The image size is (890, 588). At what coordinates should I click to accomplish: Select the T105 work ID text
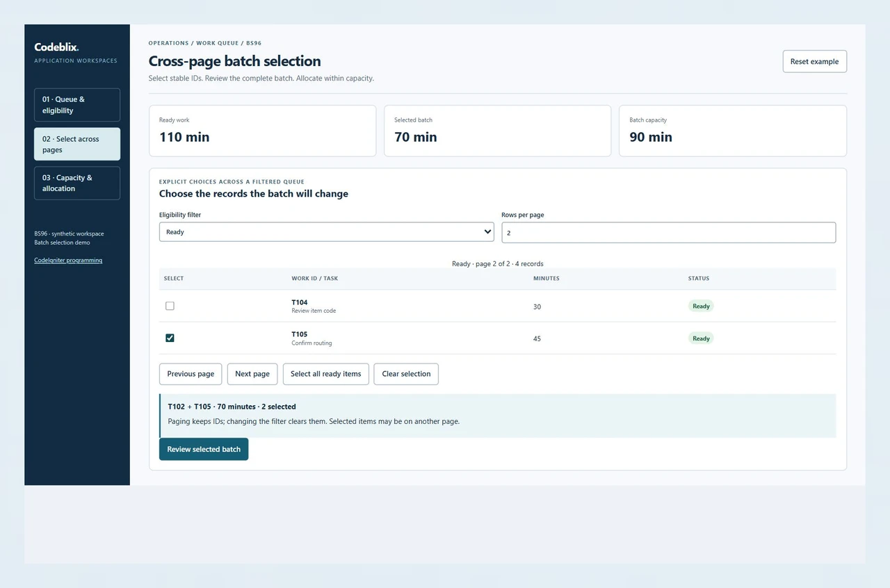(x=300, y=334)
